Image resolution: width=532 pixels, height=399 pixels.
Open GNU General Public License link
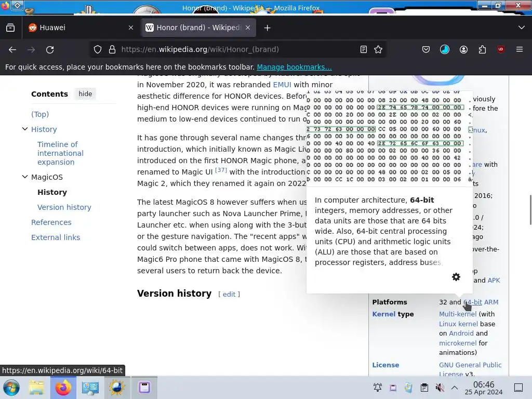click(x=470, y=369)
